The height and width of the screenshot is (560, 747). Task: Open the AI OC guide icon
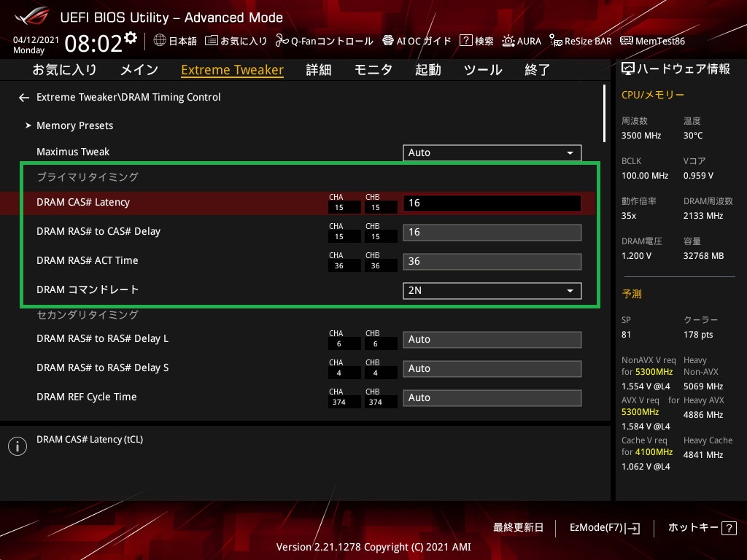click(388, 41)
